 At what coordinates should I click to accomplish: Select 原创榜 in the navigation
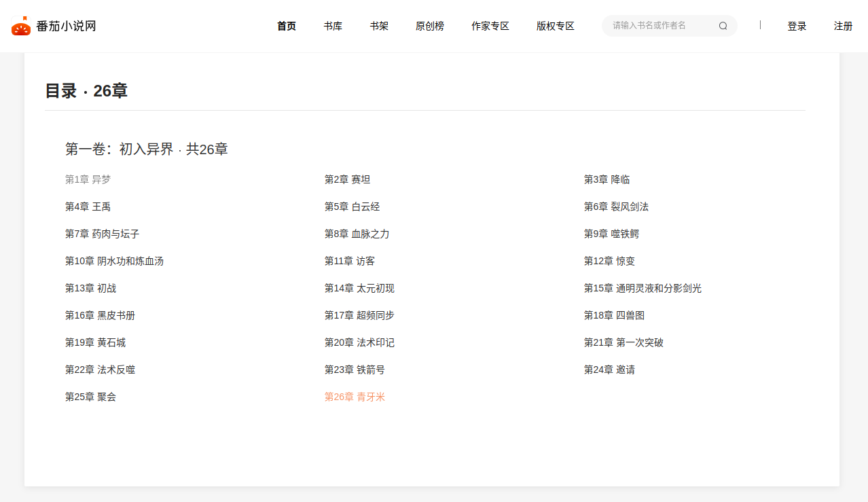[x=430, y=26]
